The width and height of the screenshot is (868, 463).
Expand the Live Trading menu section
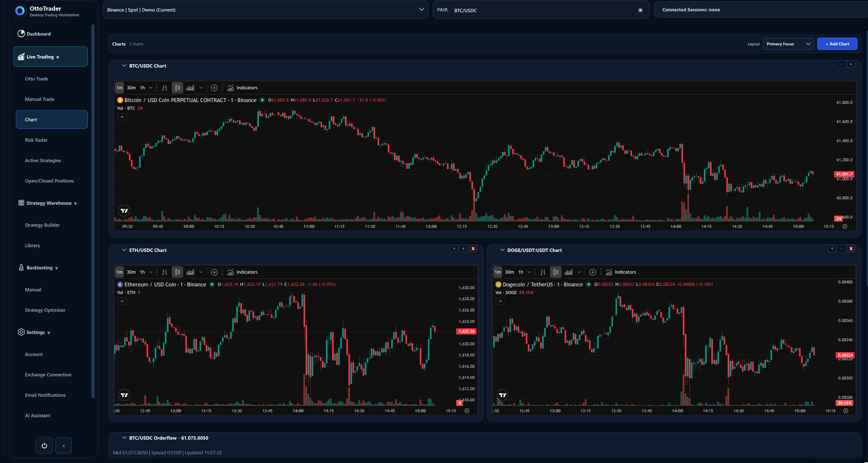tap(51, 57)
